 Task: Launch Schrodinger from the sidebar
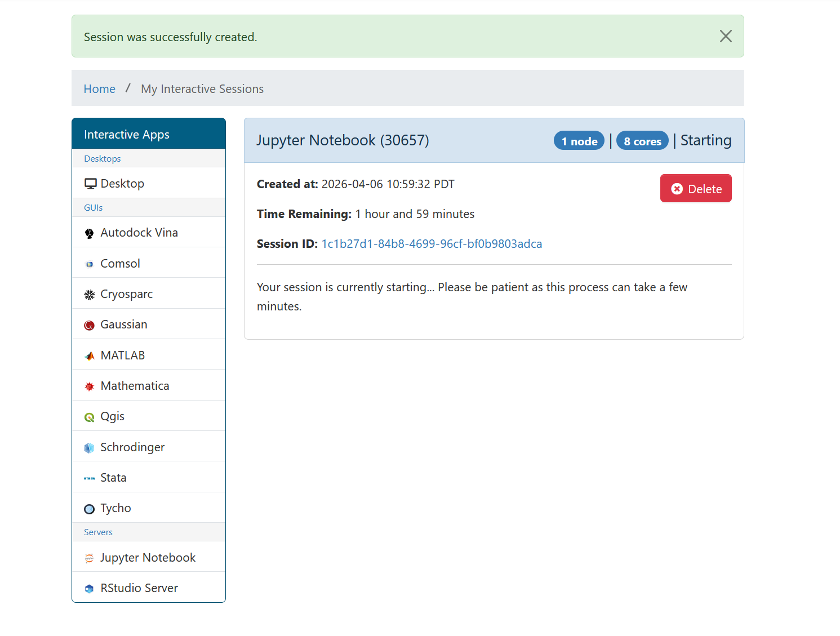(x=149, y=447)
